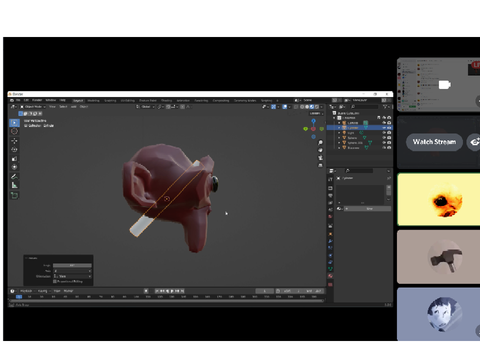Hide the selected Cylinder in outliner
The image size is (480, 360).
[x=384, y=128]
